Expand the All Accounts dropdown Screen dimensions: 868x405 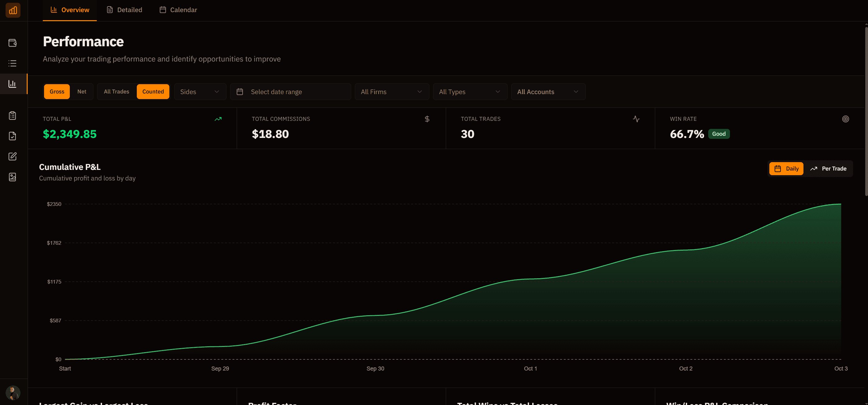coord(548,92)
